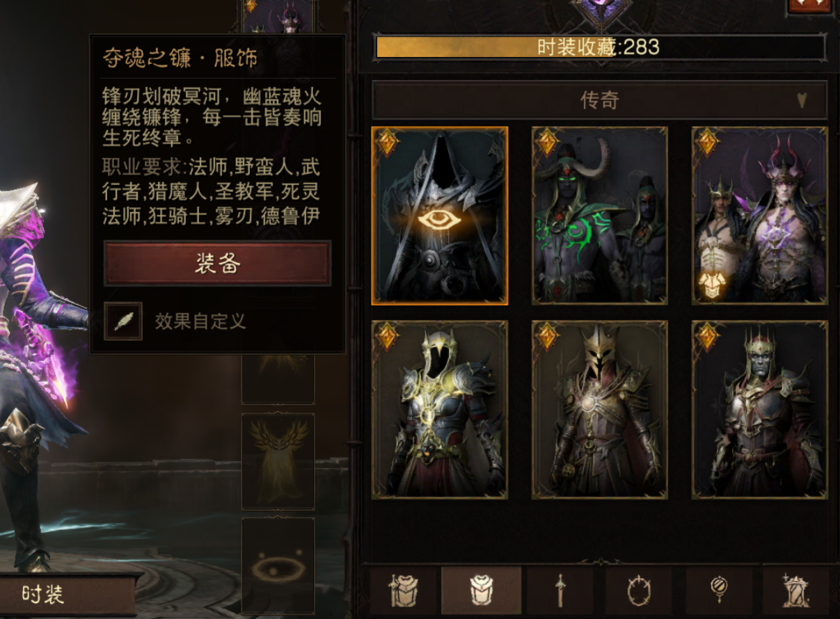The image size is (840, 619).
Task: Select the hand mirror emblem category
Action: click(x=718, y=591)
